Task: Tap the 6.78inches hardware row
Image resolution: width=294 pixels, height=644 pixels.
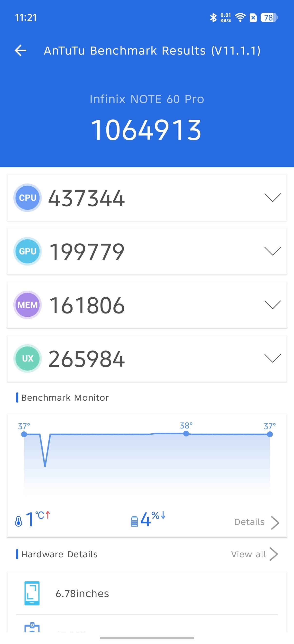Action: tap(147, 593)
